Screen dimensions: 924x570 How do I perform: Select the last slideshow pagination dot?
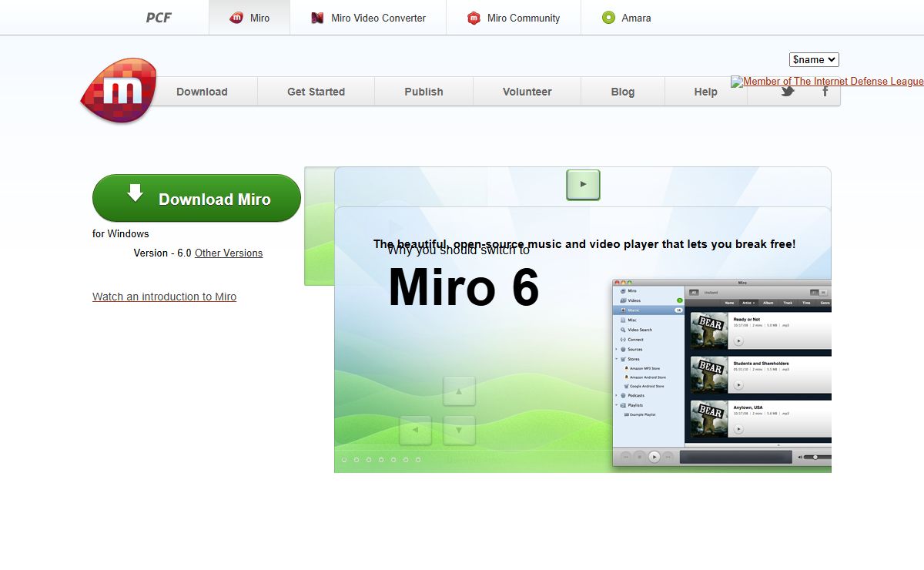[x=418, y=460]
